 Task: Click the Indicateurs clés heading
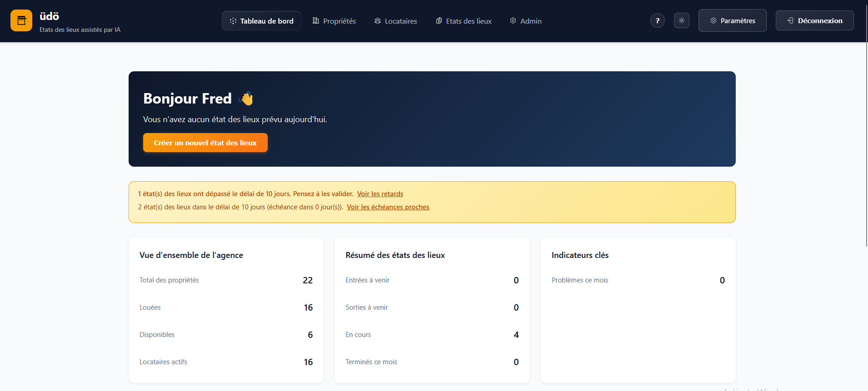(x=580, y=255)
